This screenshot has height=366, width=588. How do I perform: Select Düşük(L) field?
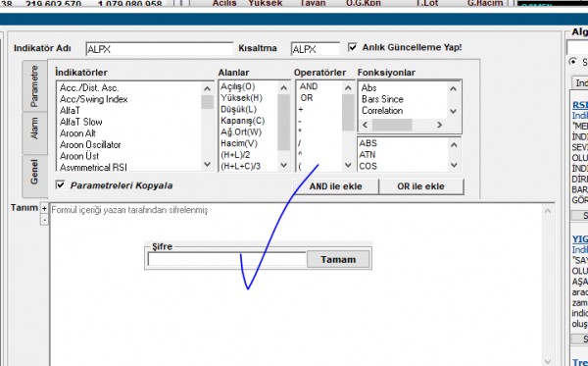tap(239, 109)
